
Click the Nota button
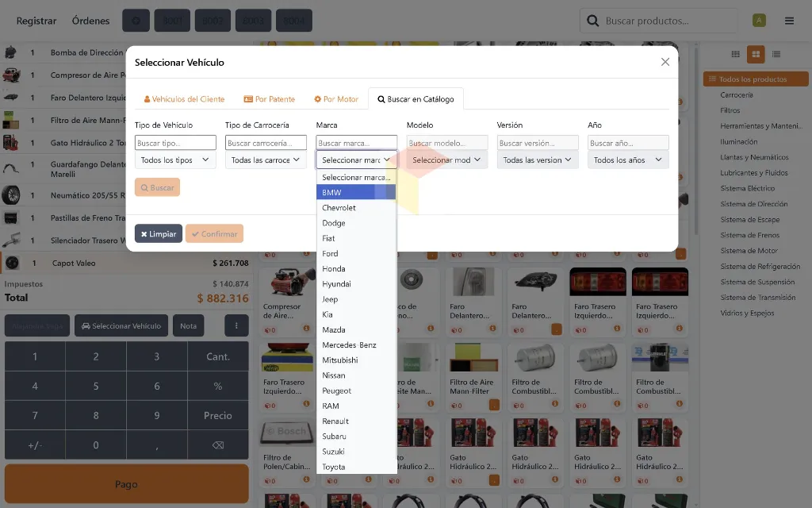(189, 325)
